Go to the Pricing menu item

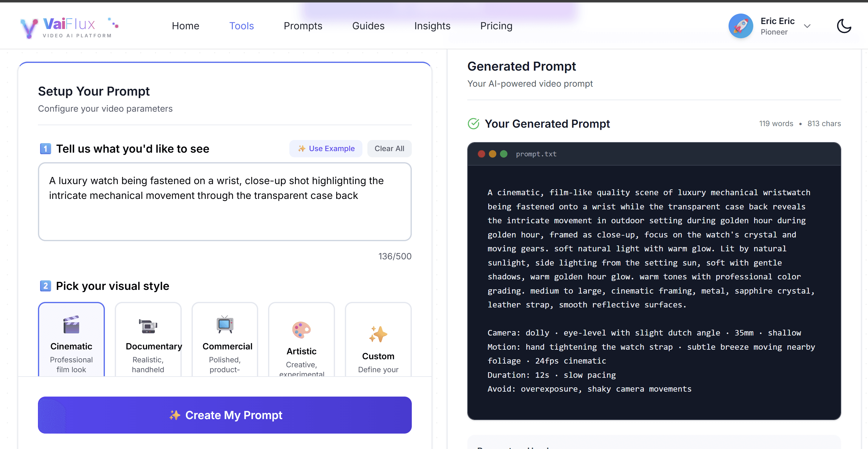496,26
